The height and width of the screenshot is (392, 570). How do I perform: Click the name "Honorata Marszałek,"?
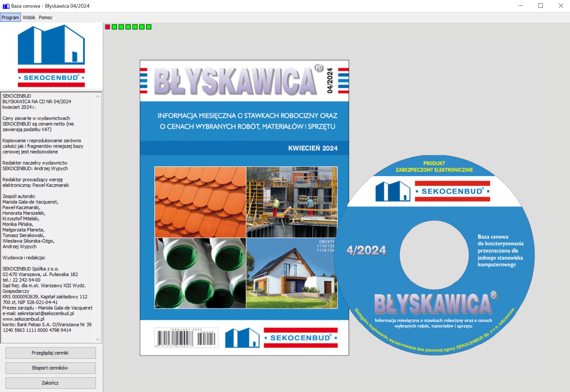(24, 213)
